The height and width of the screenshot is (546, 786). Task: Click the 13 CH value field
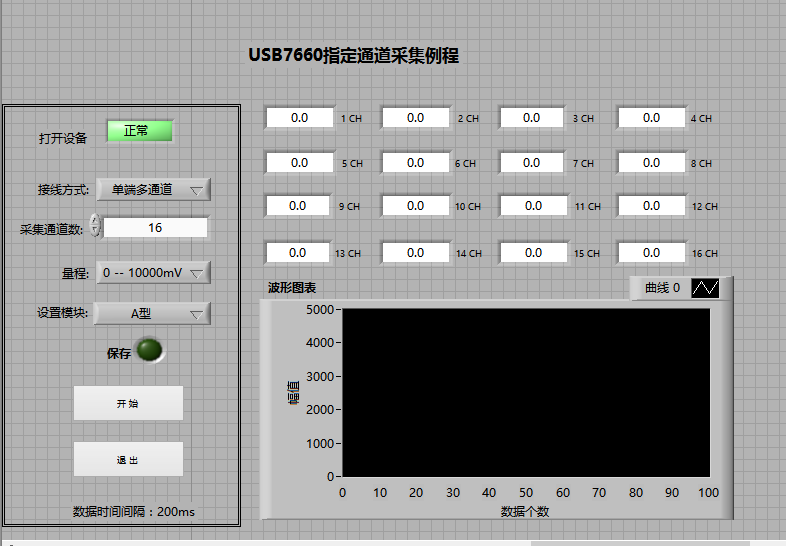(x=297, y=253)
